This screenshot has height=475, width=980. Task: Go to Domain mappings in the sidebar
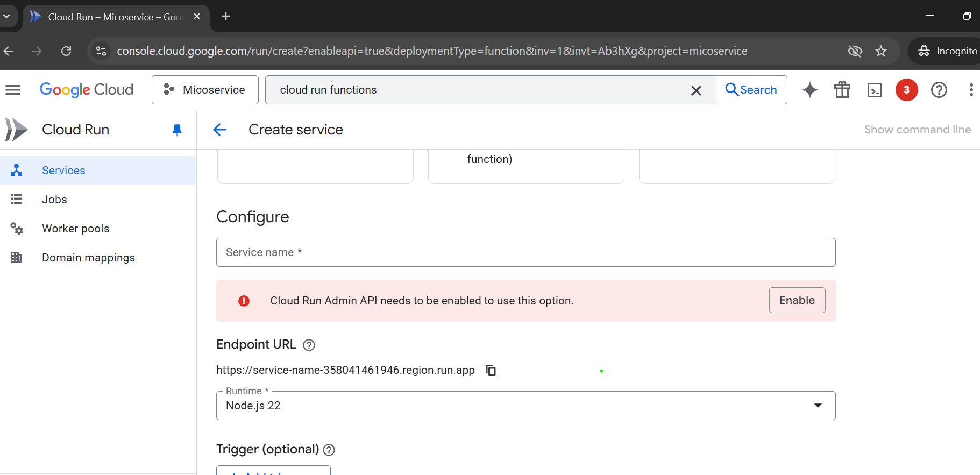88,258
